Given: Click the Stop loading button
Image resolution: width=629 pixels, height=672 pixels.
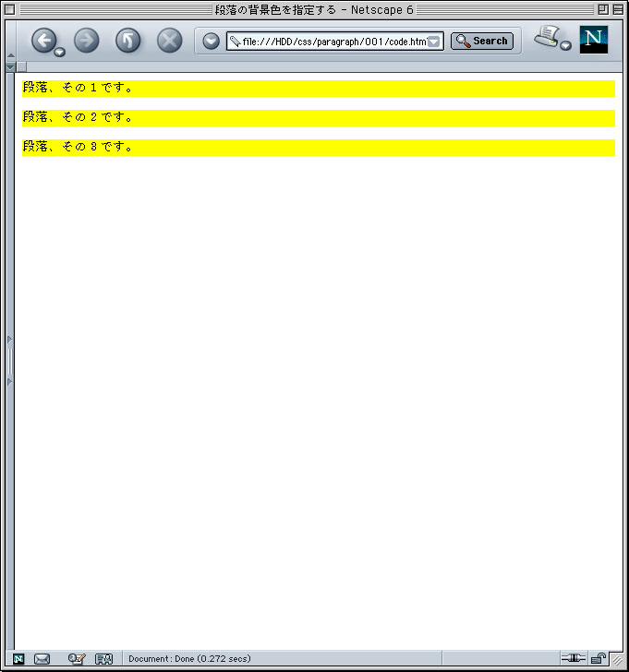Looking at the screenshot, I should click(x=169, y=41).
